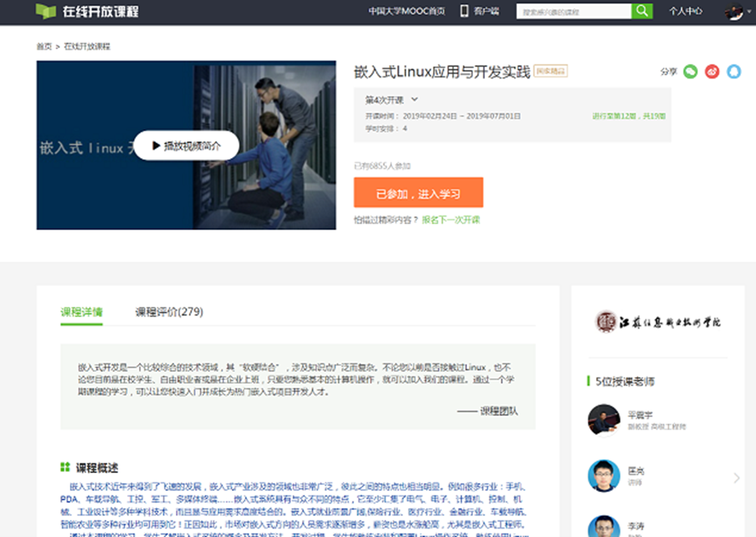Click 已参加，进入学习 orange button

pyautogui.click(x=418, y=193)
